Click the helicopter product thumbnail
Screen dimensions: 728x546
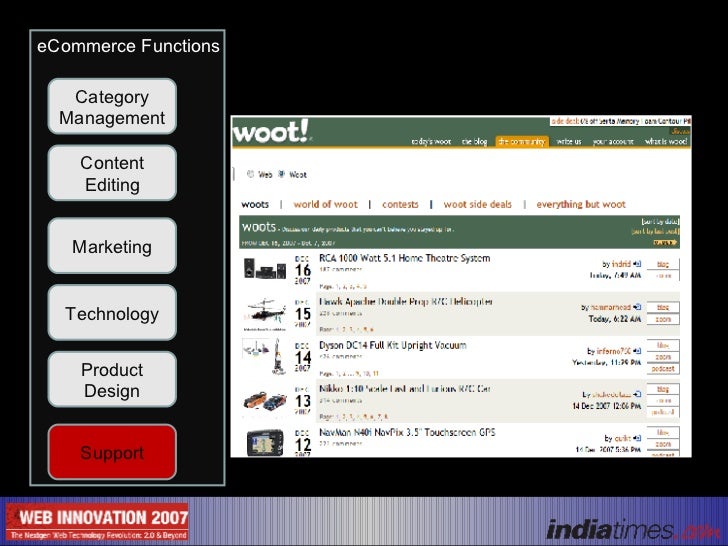coord(265,312)
